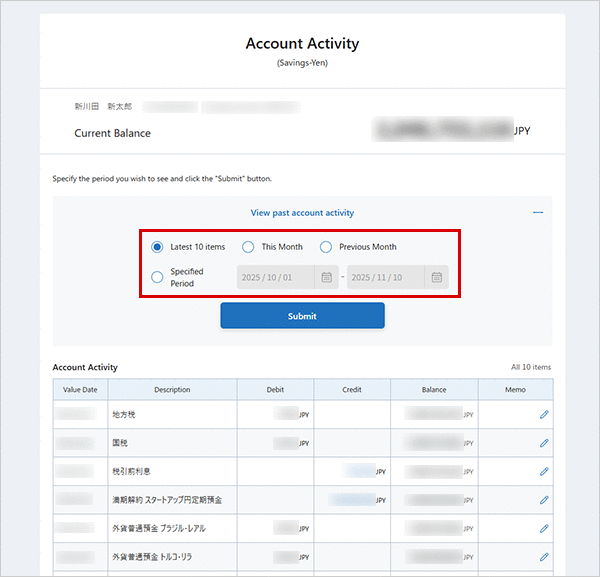600x577 pixels.
Task: Click the start date input 2025/10/01
Action: coord(274,277)
